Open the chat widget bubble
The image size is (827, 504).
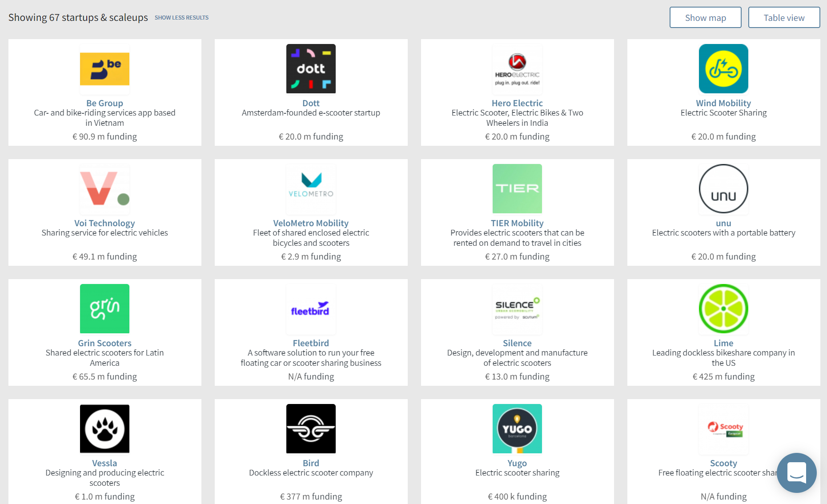(x=796, y=472)
